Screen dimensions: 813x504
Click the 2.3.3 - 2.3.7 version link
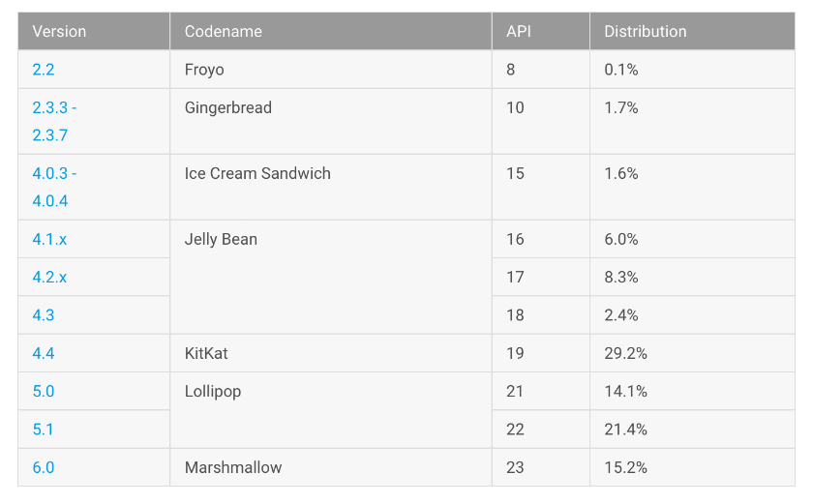tap(54, 121)
